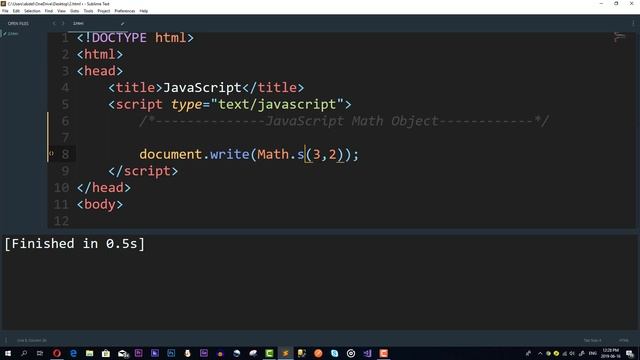Go to next tab with right arrow
Image resolution: width=640 pixels, height=360 pixels.
coord(63,24)
